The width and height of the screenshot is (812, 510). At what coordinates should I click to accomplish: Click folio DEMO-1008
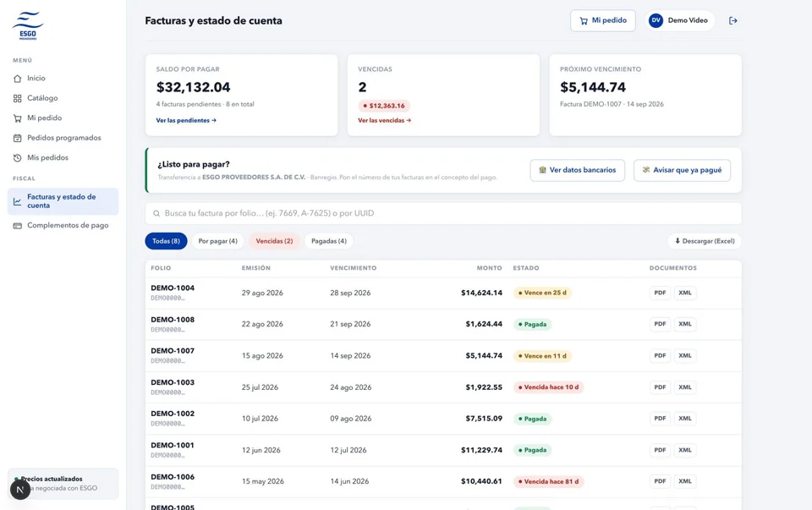pyautogui.click(x=173, y=320)
